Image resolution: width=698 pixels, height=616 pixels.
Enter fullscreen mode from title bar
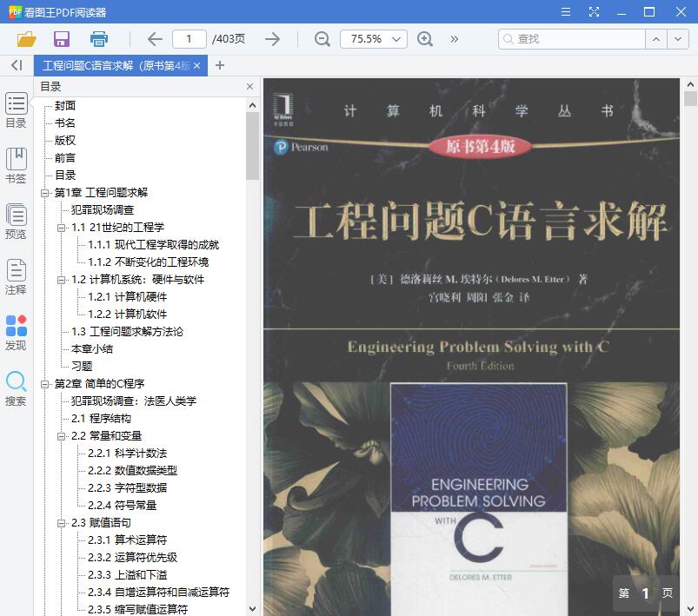[594, 12]
